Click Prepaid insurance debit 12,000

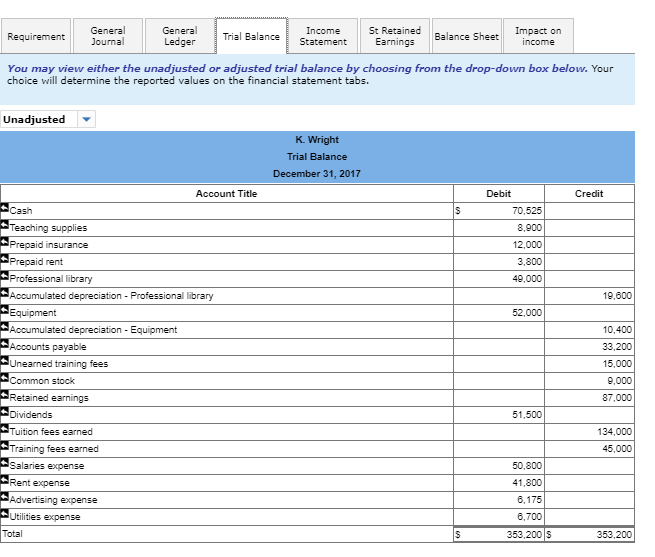527,245
